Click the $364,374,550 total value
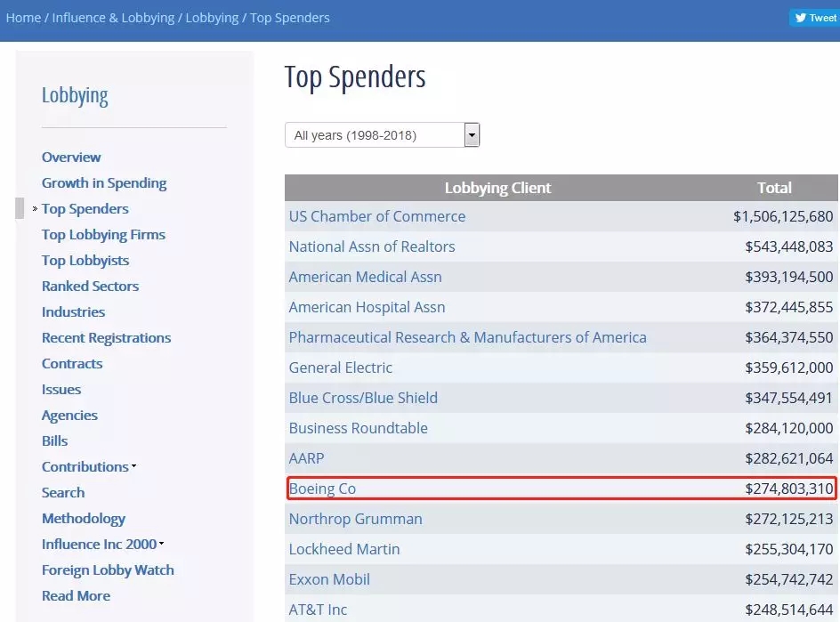Screen dimensions: 840x622 click(x=789, y=337)
